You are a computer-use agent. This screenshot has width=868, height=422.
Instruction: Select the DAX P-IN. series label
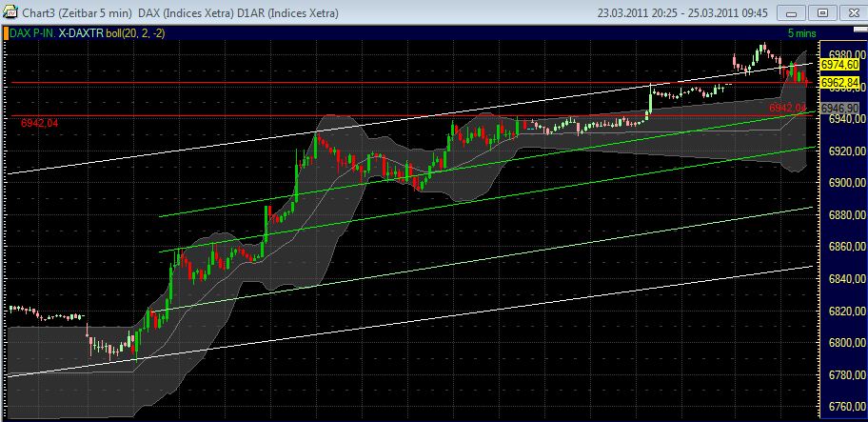32,33
